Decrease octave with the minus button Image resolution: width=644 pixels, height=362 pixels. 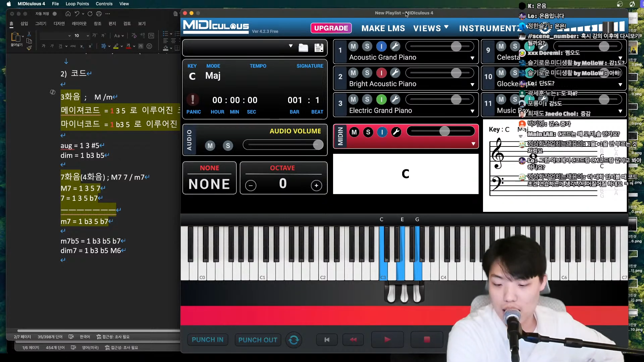click(x=251, y=185)
